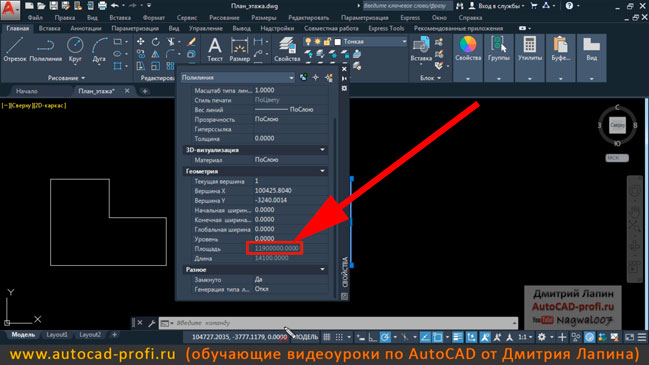Toggle annotation visibility icon in status bar
The image size is (649, 365).
coord(485,337)
